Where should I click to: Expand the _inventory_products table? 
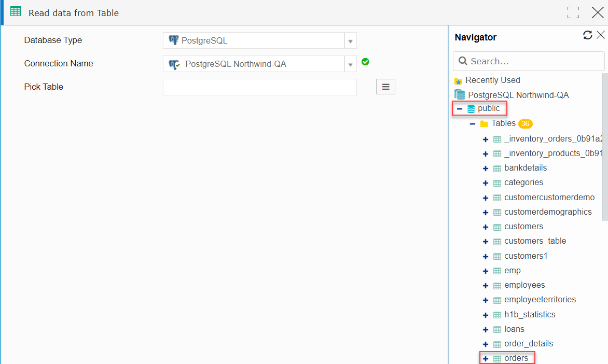(485, 154)
